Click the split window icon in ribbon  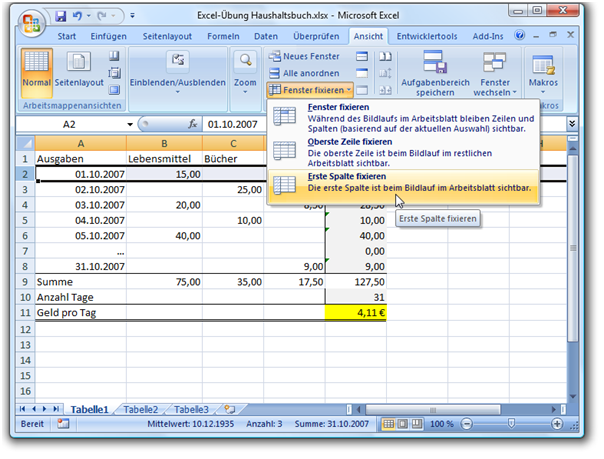point(362,56)
